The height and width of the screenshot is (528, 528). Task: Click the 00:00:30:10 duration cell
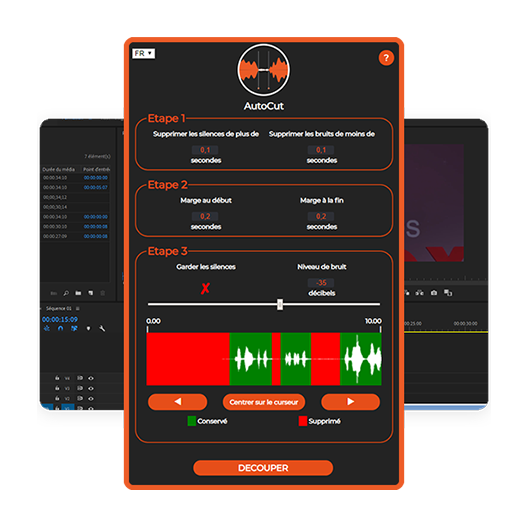[x=55, y=227]
